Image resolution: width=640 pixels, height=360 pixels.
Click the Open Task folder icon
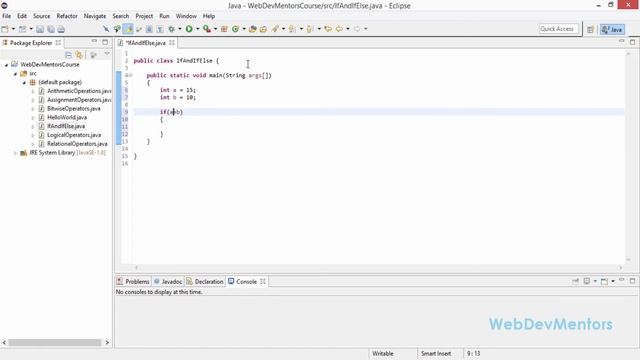pyautogui.click(x=263, y=29)
